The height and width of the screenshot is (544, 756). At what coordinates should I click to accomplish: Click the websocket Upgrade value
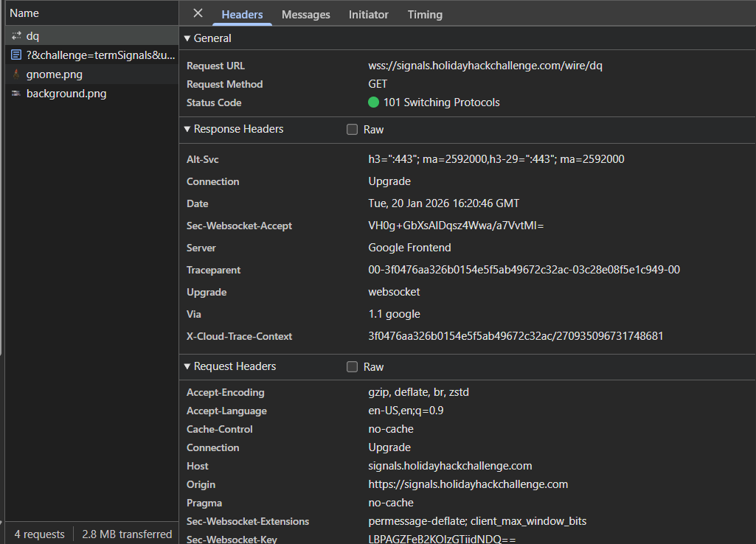pyautogui.click(x=394, y=292)
